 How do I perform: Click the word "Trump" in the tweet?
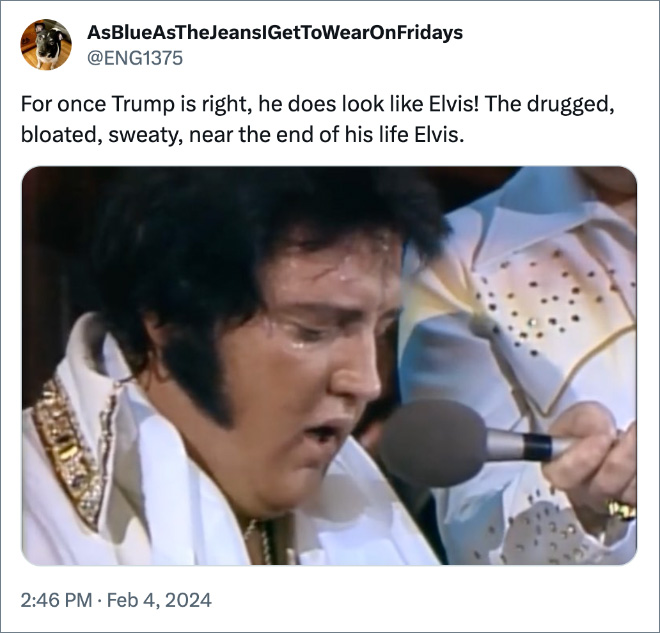(x=143, y=104)
